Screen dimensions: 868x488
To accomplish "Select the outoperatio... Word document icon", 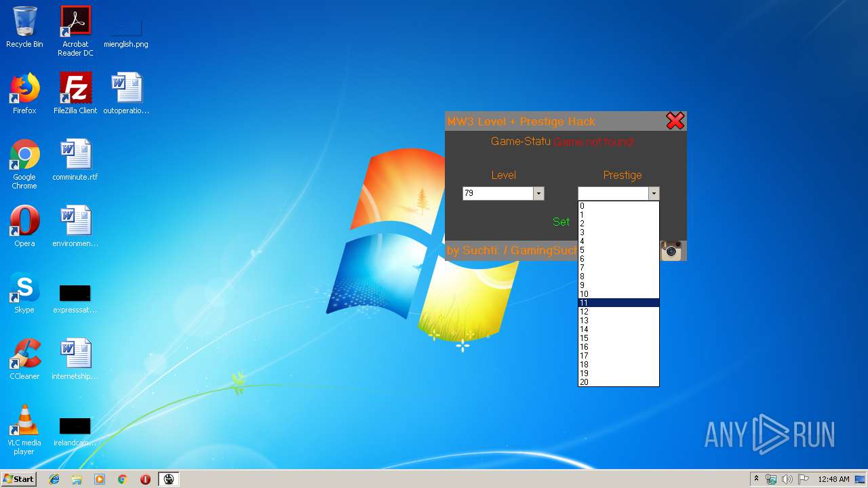I will click(126, 94).
